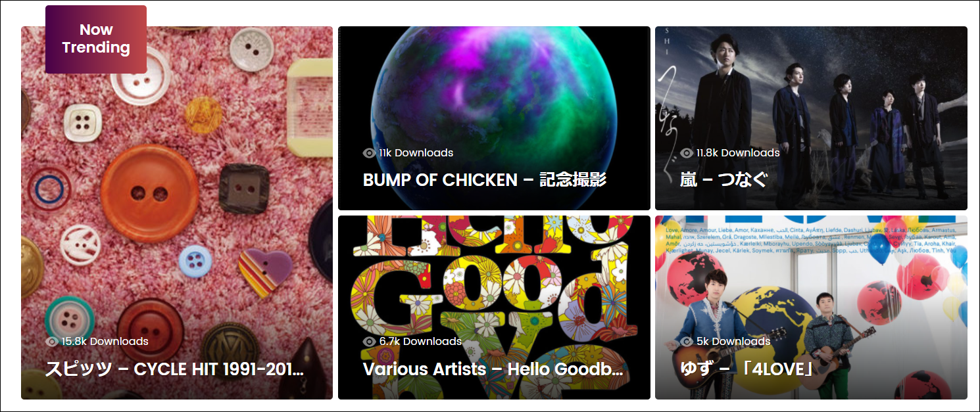This screenshot has height=412, width=980.
Task: Click eye icon beside 15.8k Downloads
Action: point(52,342)
